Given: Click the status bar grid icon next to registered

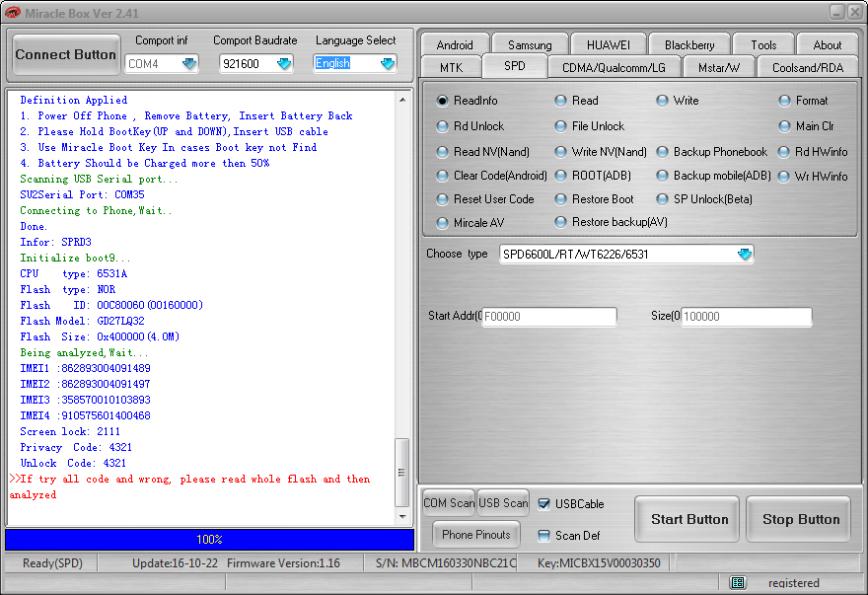Looking at the screenshot, I should point(738,582).
